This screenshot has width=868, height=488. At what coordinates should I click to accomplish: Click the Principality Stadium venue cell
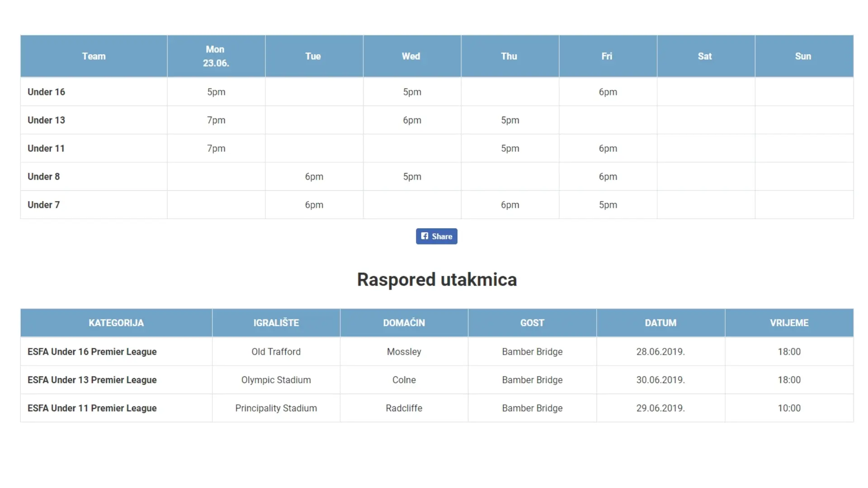tap(276, 408)
